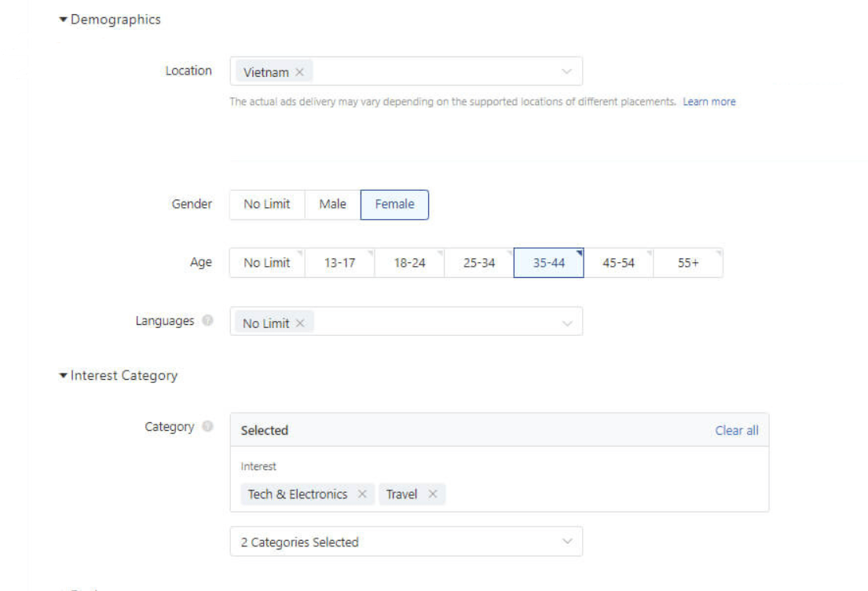Remove the Tech & Electronics interest tag
The width and height of the screenshot is (868, 591).
(361, 494)
